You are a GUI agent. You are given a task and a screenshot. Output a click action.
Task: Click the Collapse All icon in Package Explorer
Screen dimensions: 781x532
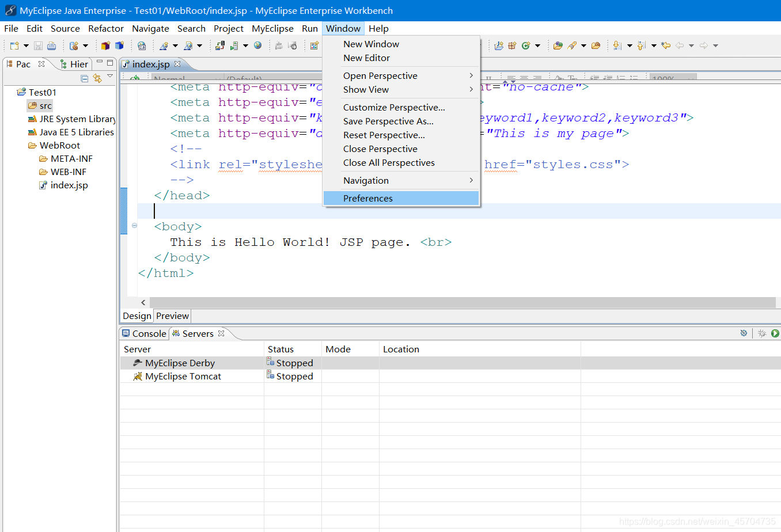tap(85, 78)
